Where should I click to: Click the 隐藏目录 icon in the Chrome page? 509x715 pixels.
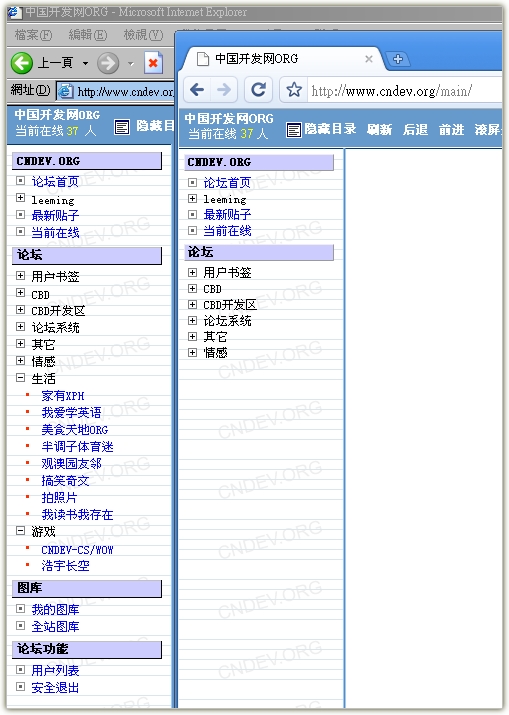pos(293,130)
